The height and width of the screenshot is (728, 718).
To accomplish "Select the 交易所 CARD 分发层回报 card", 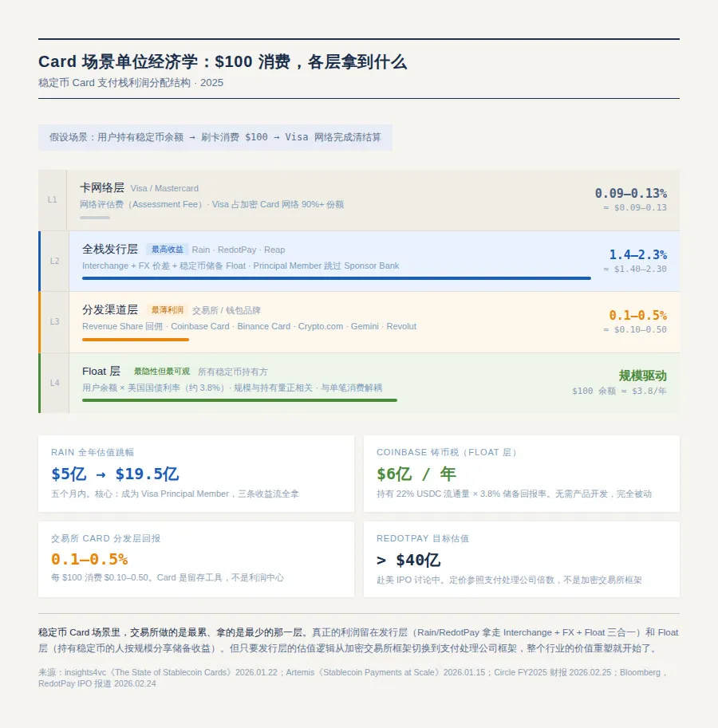I will (196, 559).
